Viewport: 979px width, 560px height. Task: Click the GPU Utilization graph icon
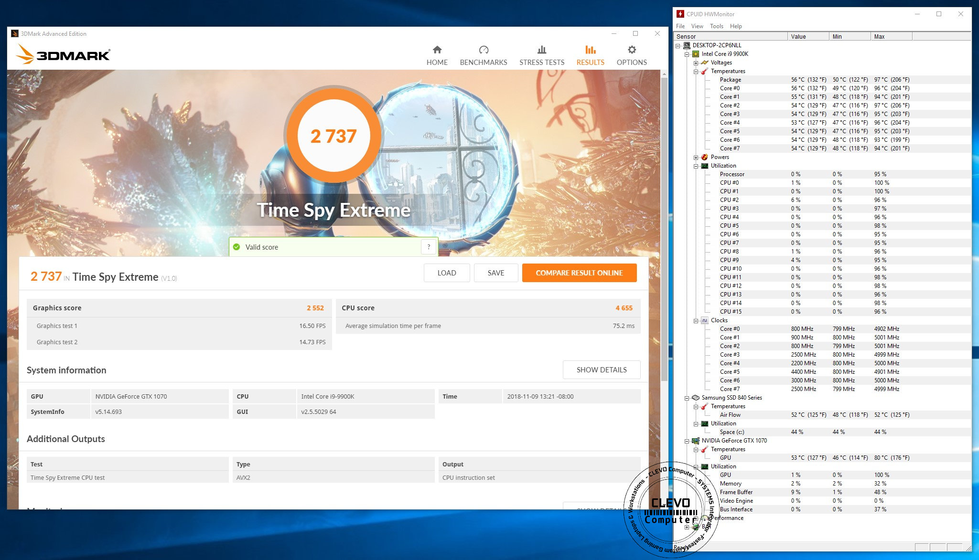[705, 466]
